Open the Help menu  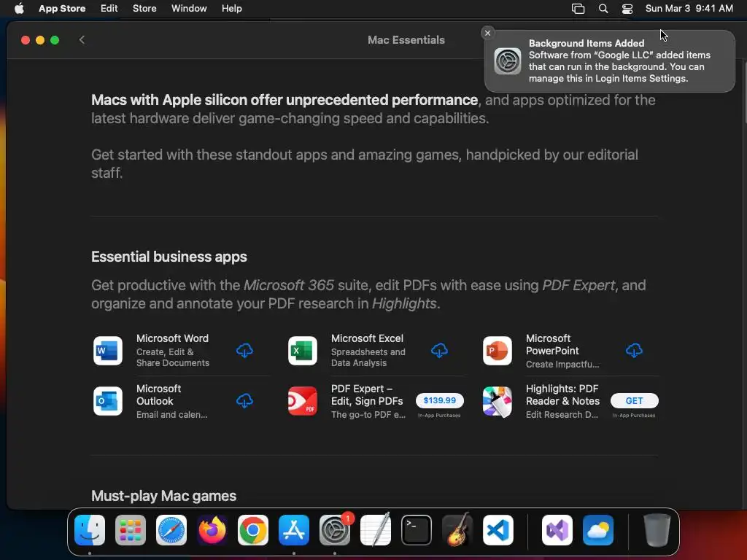[x=231, y=9]
